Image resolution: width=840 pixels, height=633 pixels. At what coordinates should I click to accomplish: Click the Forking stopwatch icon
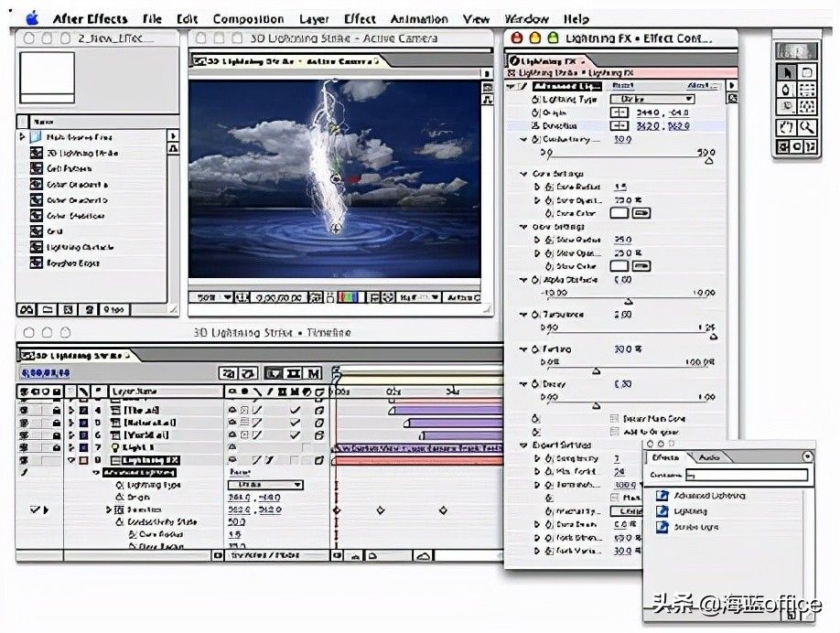pos(535,349)
